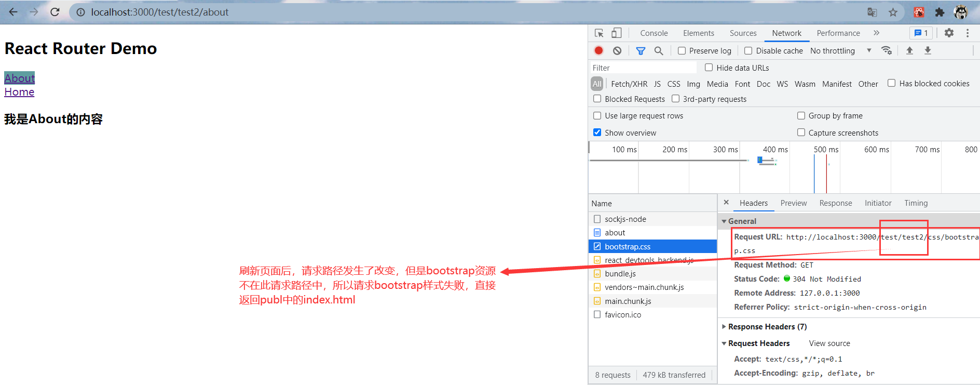Open the browser profile avatar
980x385 pixels.
coord(961,12)
